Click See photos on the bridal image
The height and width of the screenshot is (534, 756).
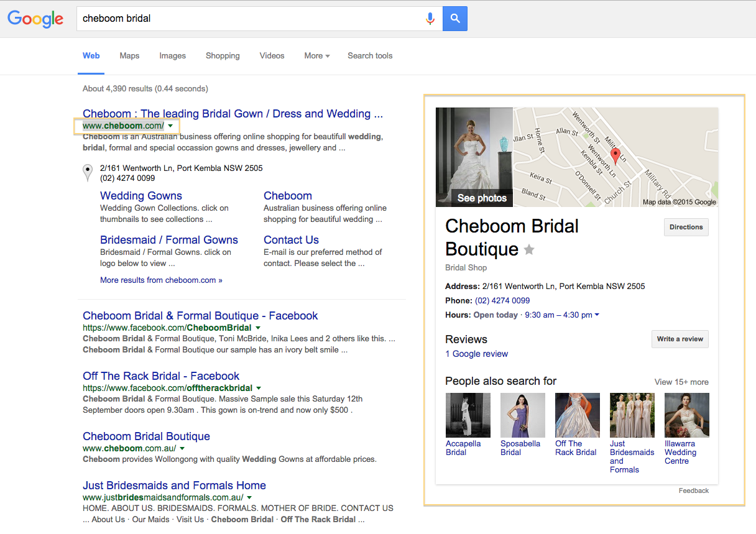[482, 198]
